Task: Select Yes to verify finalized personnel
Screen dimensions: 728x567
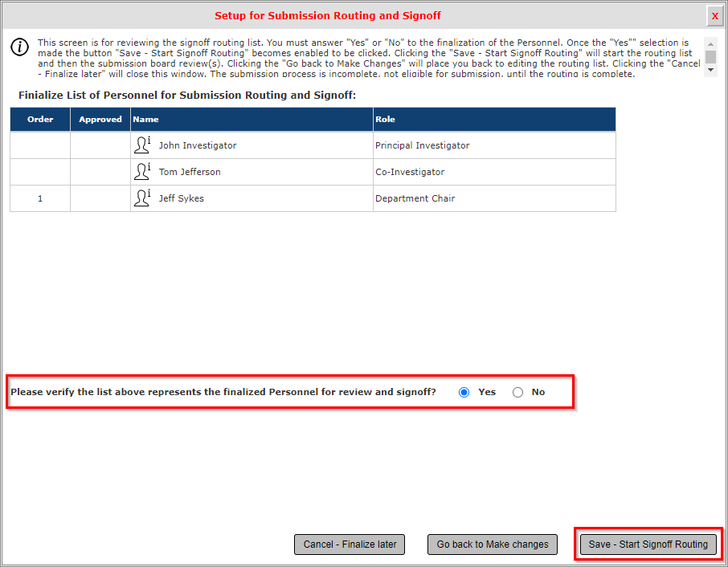Action: pos(464,392)
